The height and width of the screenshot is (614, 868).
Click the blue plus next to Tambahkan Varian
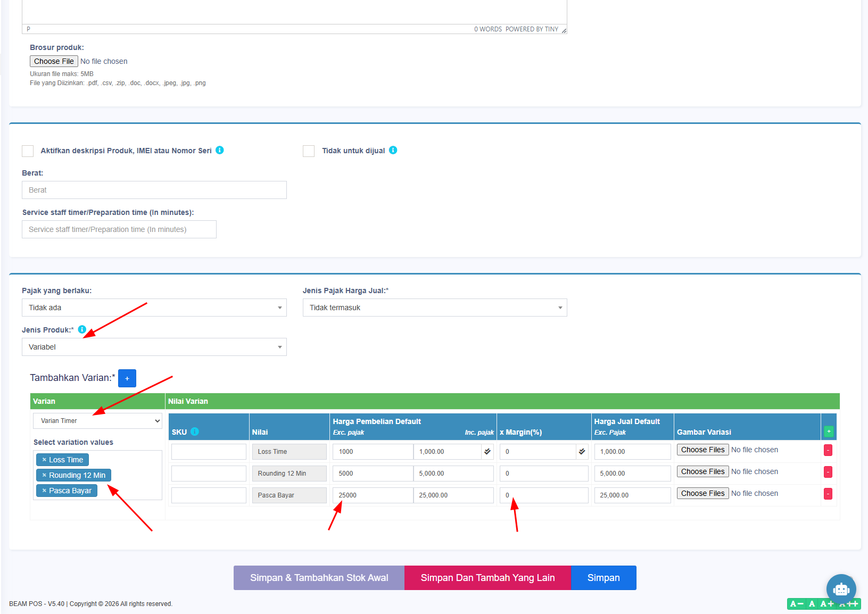coord(127,378)
